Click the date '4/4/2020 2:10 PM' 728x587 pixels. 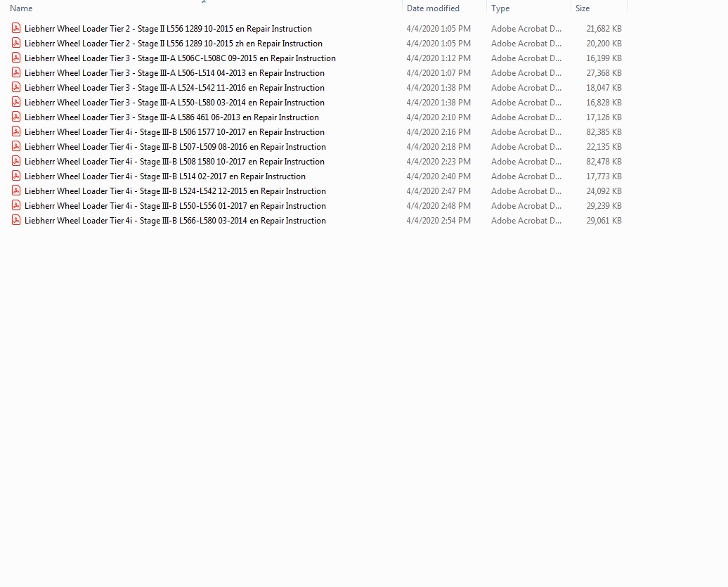(x=438, y=117)
